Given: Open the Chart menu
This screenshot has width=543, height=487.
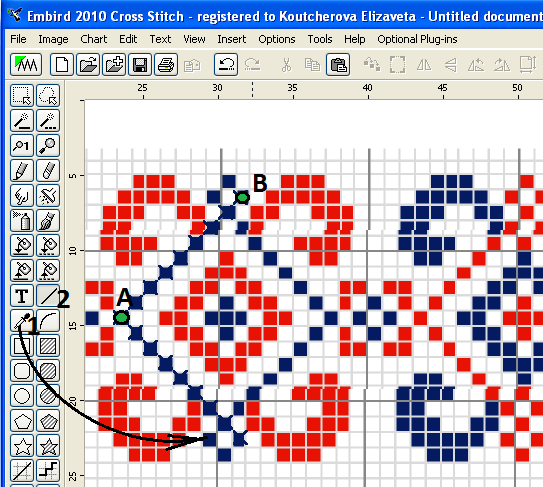Looking at the screenshot, I should pyautogui.click(x=94, y=39).
